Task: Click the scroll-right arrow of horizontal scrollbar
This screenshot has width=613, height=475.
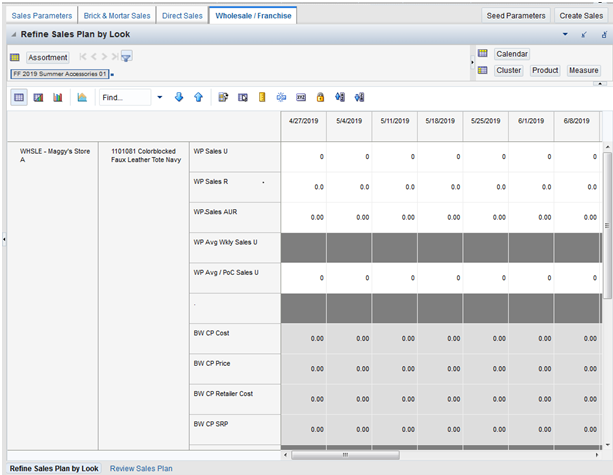Action: click(x=597, y=455)
